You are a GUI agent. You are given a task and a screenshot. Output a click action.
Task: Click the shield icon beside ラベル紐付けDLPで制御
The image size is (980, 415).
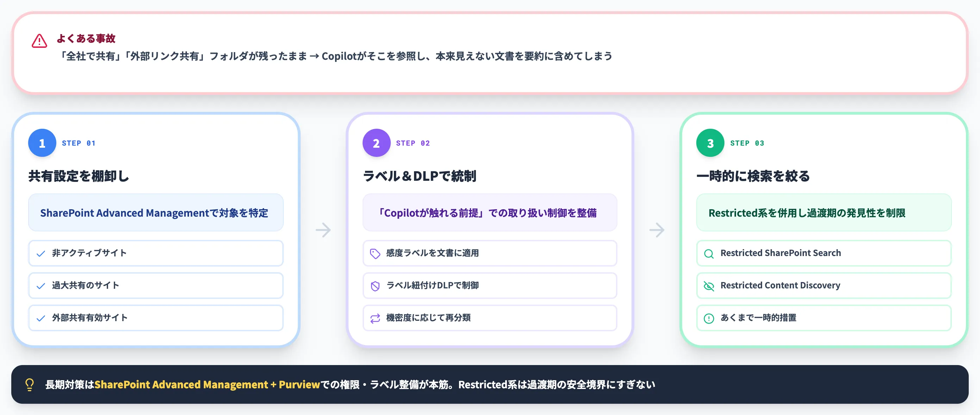pos(375,286)
